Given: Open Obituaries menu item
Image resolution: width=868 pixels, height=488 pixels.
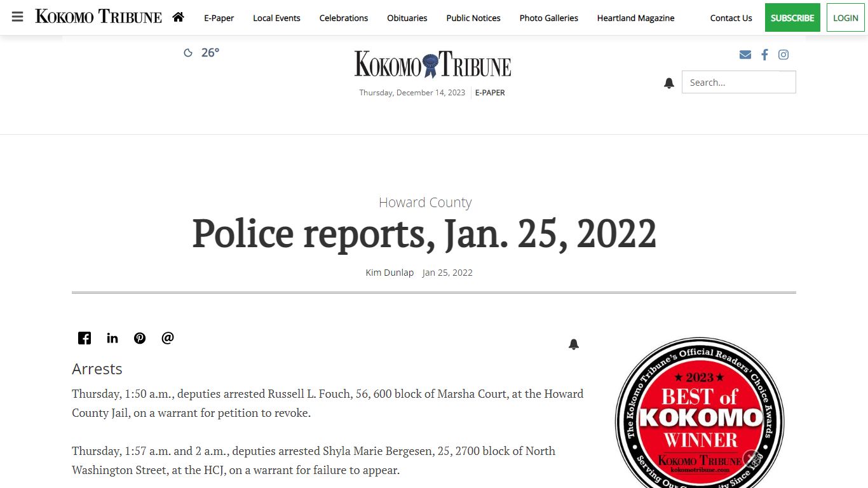Looking at the screenshot, I should point(407,18).
